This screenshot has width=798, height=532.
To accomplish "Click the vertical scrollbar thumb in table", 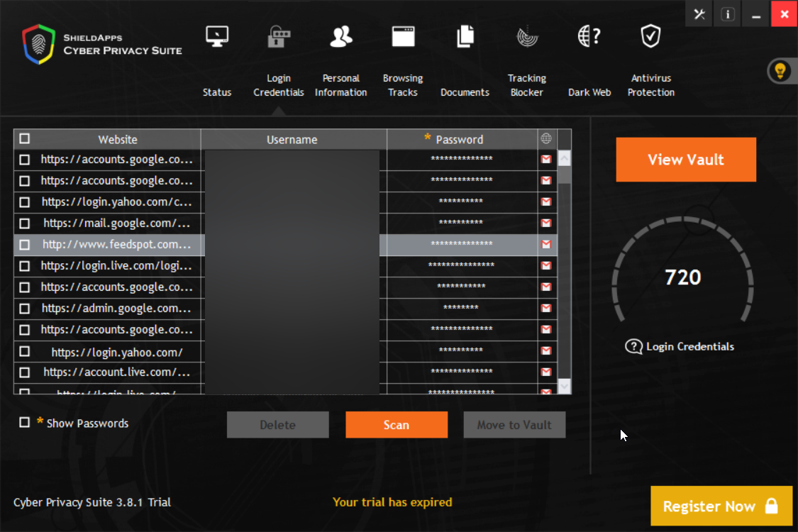I will [x=565, y=174].
